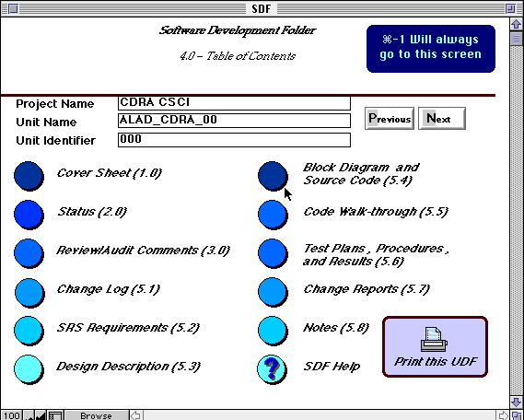This screenshot has width=524, height=420.
Task: Click the Unit Identifier field
Action: (x=234, y=140)
